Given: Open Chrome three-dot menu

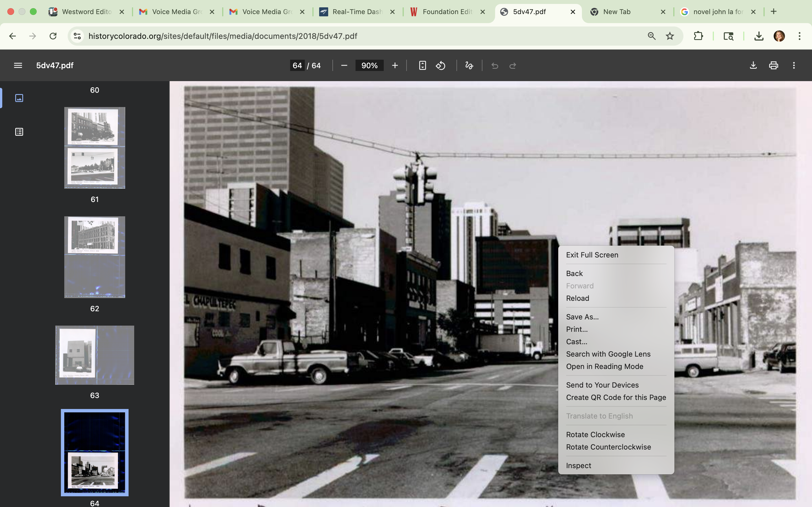Looking at the screenshot, I should click(799, 36).
